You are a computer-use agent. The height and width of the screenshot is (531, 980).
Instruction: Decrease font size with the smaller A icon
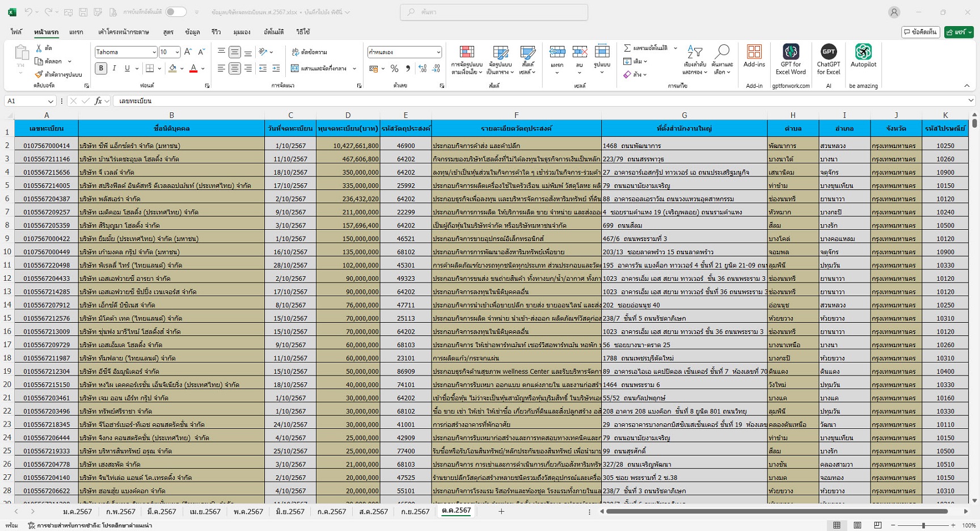click(201, 52)
